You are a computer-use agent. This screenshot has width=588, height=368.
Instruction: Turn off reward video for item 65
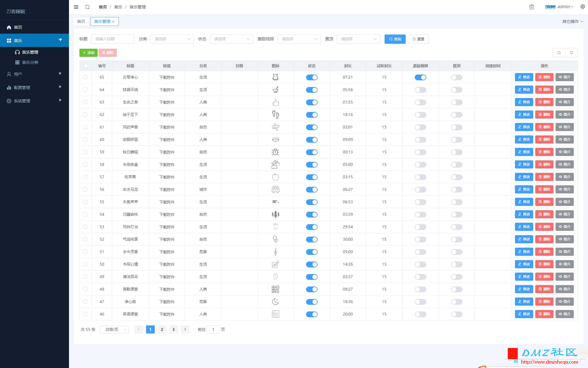(x=420, y=77)
